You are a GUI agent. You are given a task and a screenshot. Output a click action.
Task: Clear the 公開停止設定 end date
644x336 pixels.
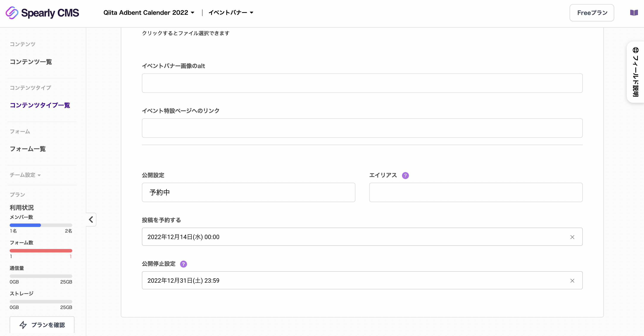tap(572, 281)
